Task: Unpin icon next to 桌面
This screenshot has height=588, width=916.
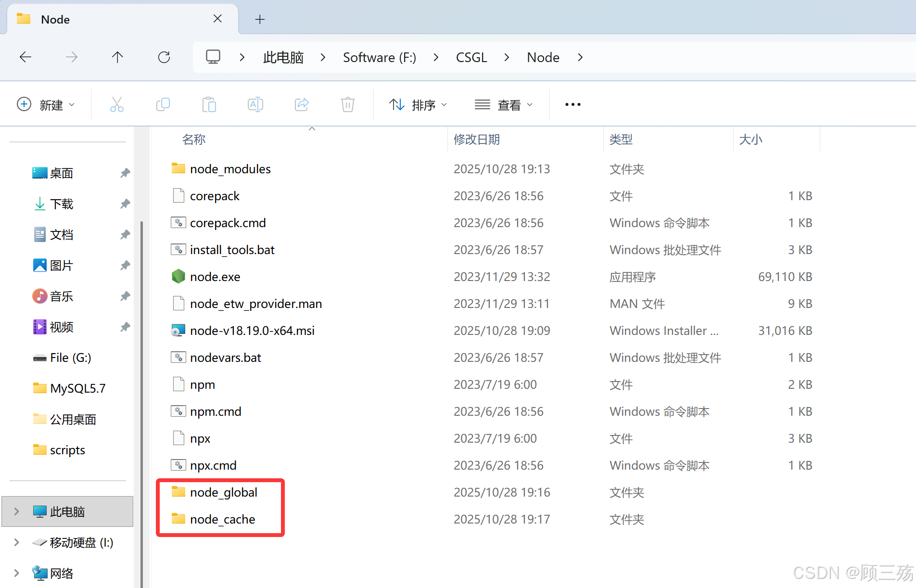Action: click(x=125, y=173)
